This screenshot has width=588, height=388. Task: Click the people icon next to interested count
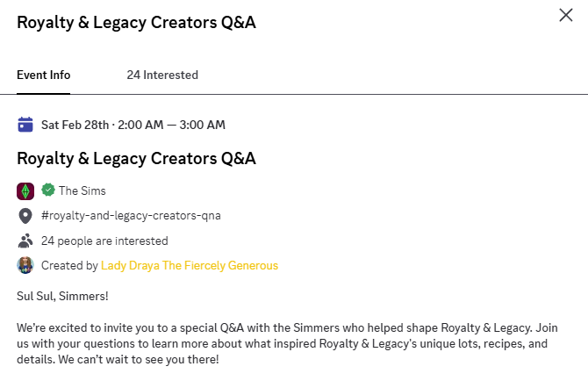pyautogui.click(x=25, y=241)
